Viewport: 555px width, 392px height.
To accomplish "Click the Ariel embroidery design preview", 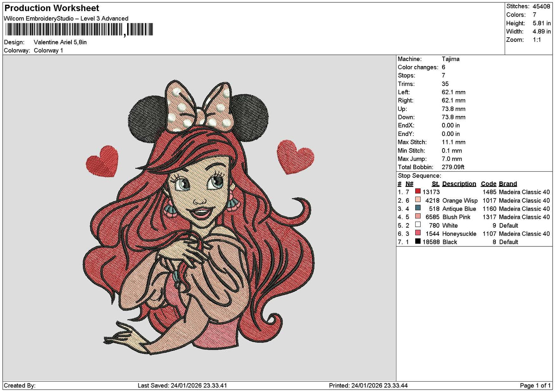I will [x=199, y=217].
